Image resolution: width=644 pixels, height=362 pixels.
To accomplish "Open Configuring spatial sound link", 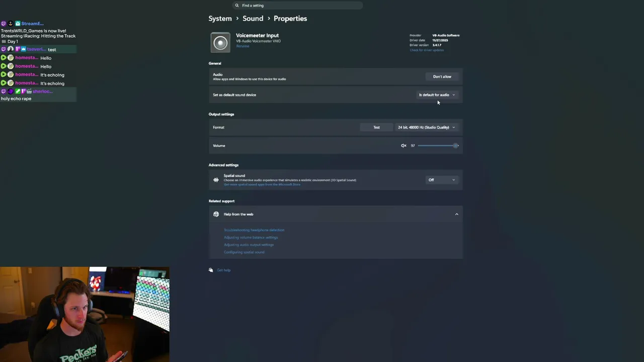I will [x=244, y=252].
